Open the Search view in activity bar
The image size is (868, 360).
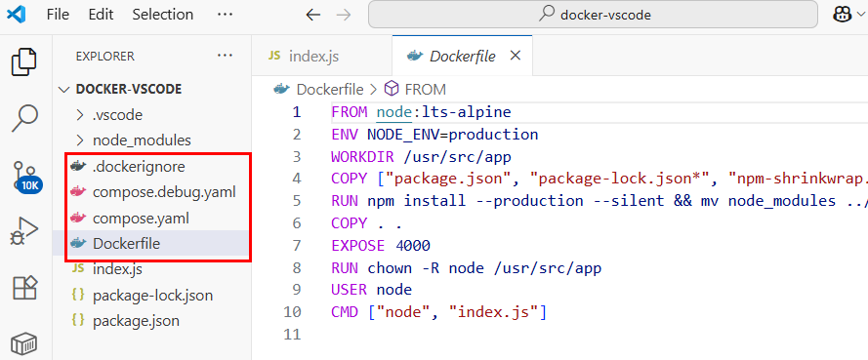click(x=25, y=118)
